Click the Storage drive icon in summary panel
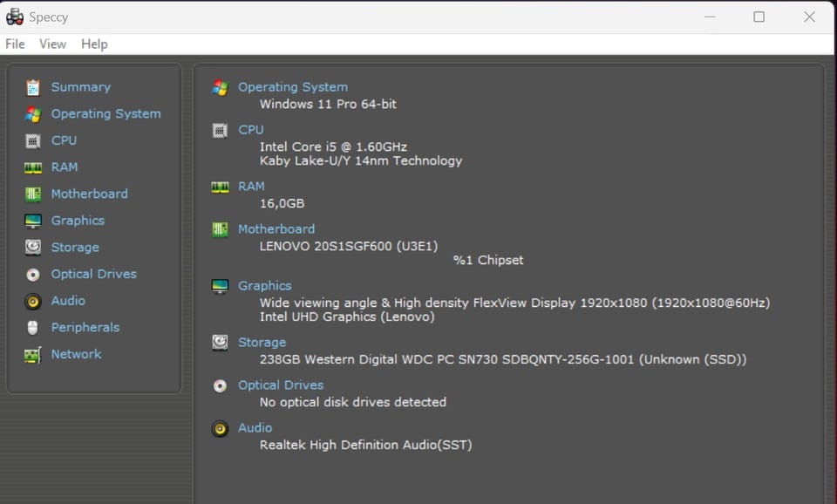This screenshot has height=504, width=837. (x=220, y=342)
